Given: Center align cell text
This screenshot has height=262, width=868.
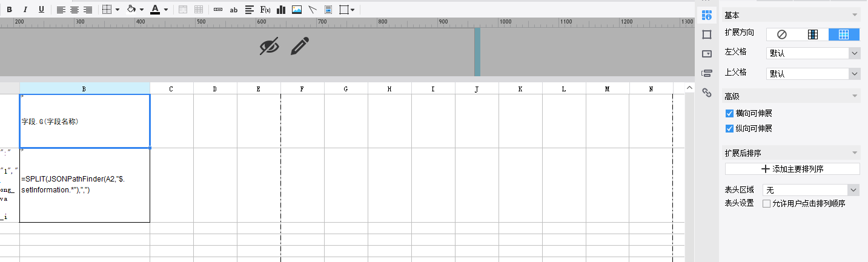Looking at the screenshot, I should coord(75,10).
